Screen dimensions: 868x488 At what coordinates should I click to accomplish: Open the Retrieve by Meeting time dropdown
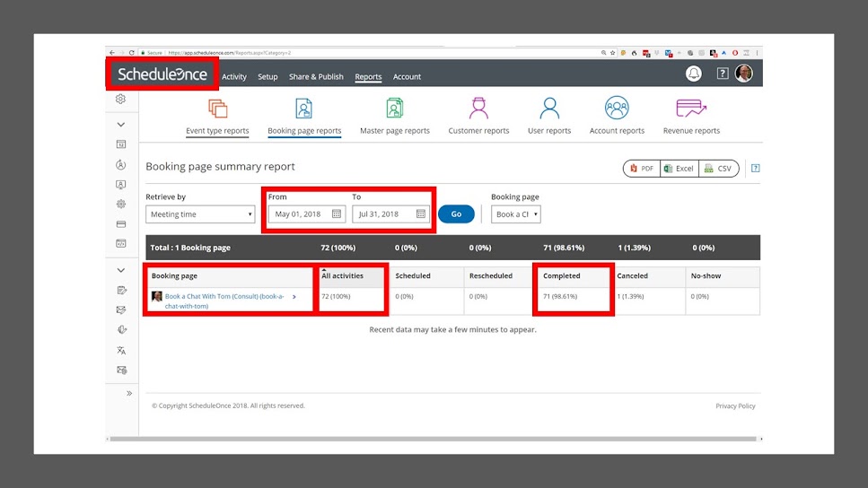[x=200, y=214]
